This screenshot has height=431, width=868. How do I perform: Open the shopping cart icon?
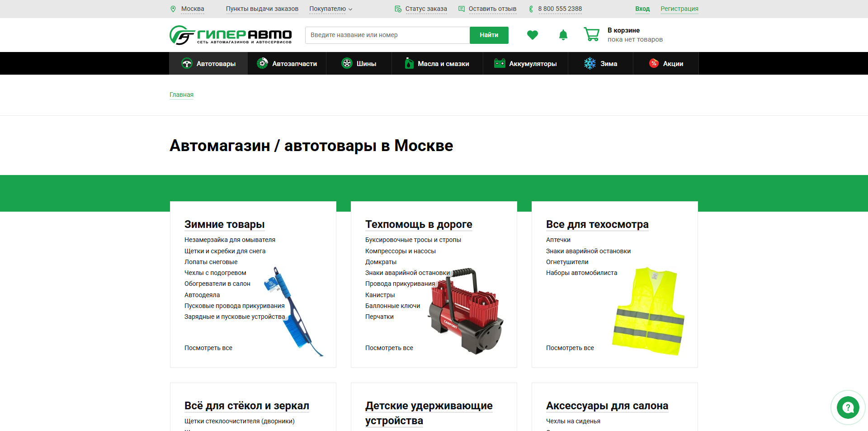point(591,34)
